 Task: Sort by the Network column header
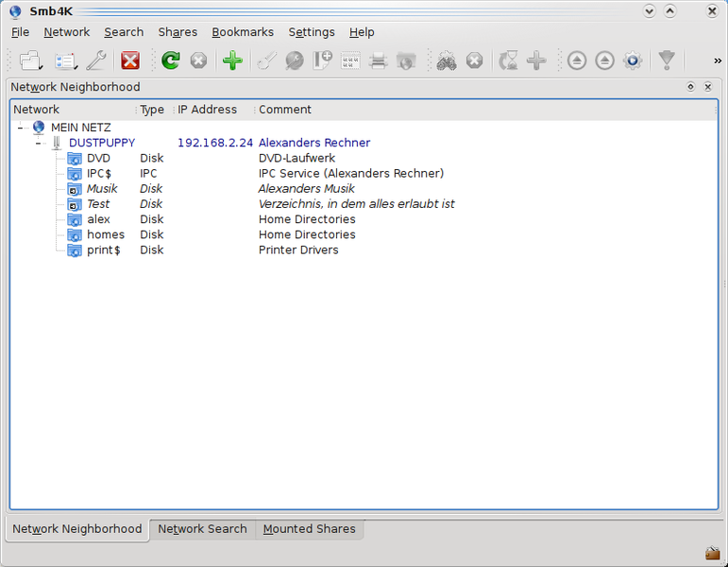tap(74, 110)
